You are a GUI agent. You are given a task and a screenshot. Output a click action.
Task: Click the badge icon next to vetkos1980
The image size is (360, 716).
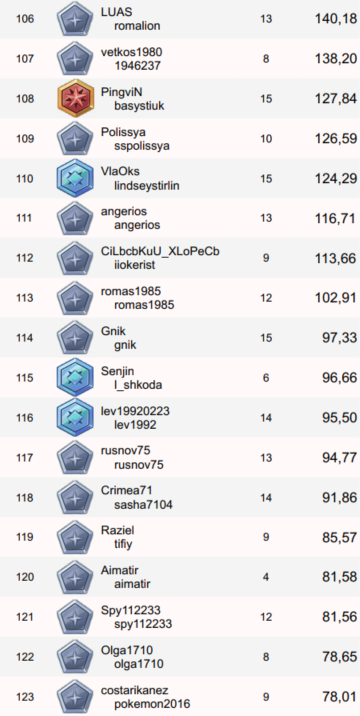(x=75, y=58)
